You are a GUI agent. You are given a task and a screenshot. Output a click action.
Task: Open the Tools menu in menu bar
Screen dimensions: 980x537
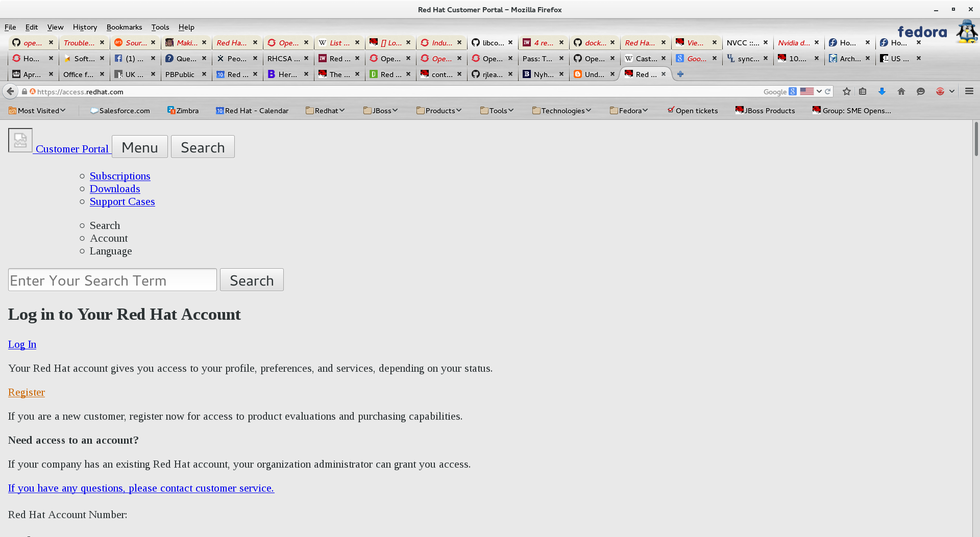tap(160, 27)
